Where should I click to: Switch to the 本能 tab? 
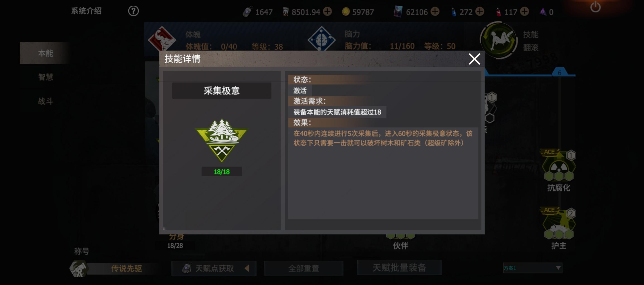[x=45, y=53]
